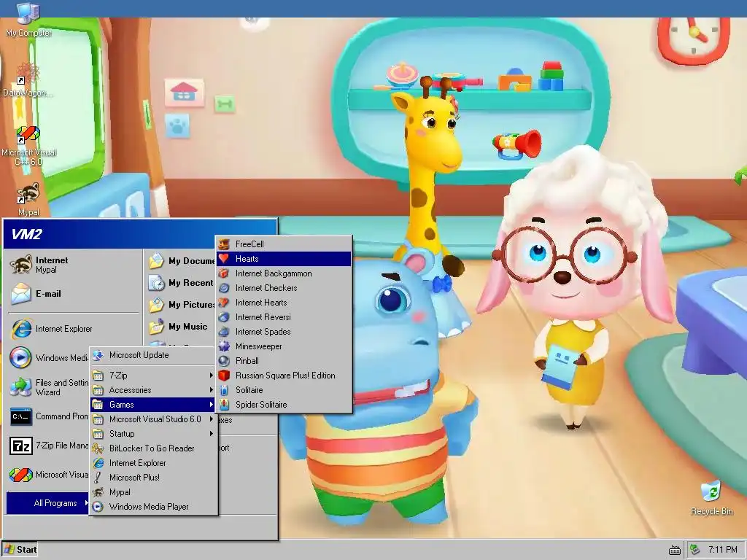Click the Russian Square Plus! Edition icon
747x560 pixels.
point(225,376)
